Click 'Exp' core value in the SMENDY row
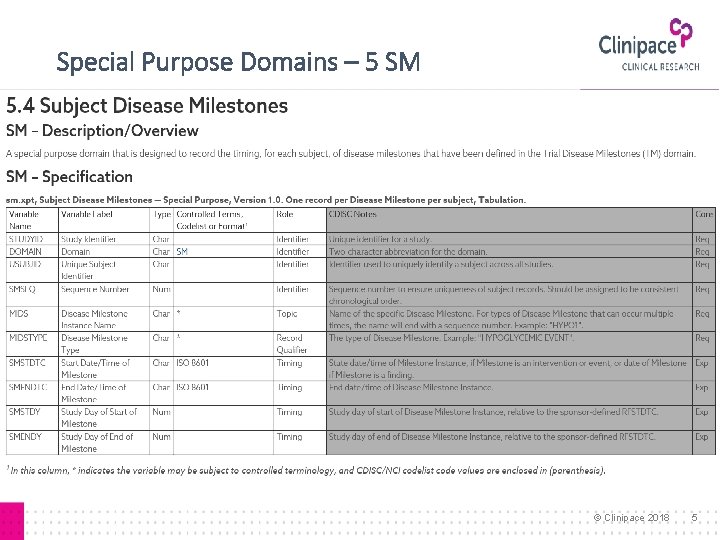 pyautogui.click(x=701, y=436)
